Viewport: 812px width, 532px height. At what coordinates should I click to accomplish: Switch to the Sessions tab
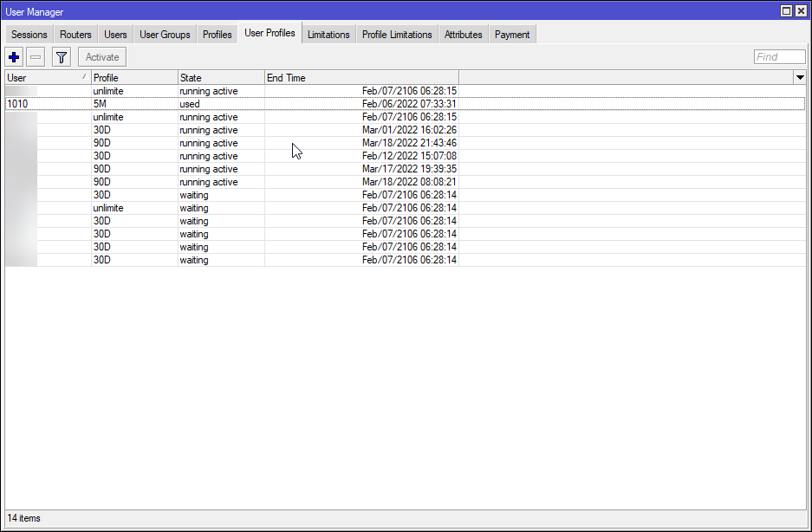[x=29, y=34]
